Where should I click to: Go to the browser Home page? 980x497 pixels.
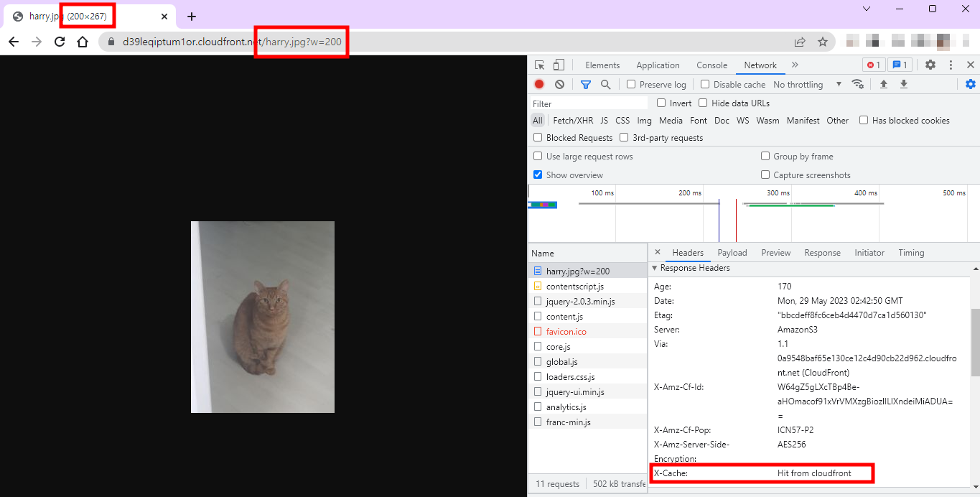pyautogui.click(x=83, y=42)
